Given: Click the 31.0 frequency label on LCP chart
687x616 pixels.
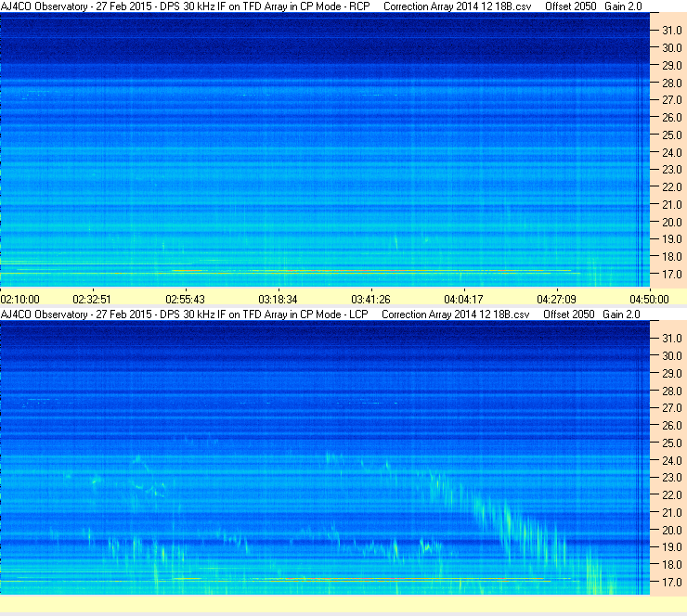Looking at the screenshot, I should 672,338.
